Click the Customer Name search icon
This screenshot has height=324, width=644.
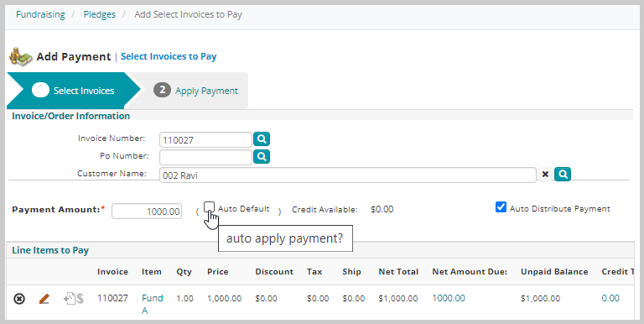(563, 175)
